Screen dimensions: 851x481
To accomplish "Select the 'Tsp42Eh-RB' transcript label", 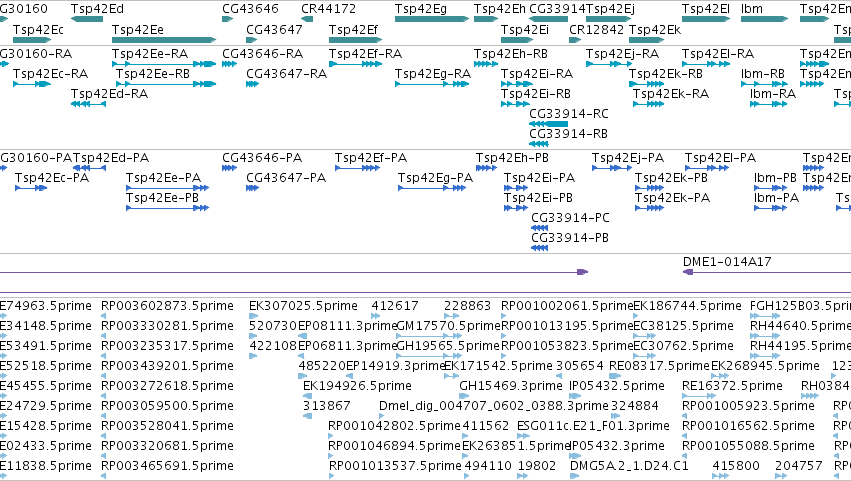I will 511,54.
